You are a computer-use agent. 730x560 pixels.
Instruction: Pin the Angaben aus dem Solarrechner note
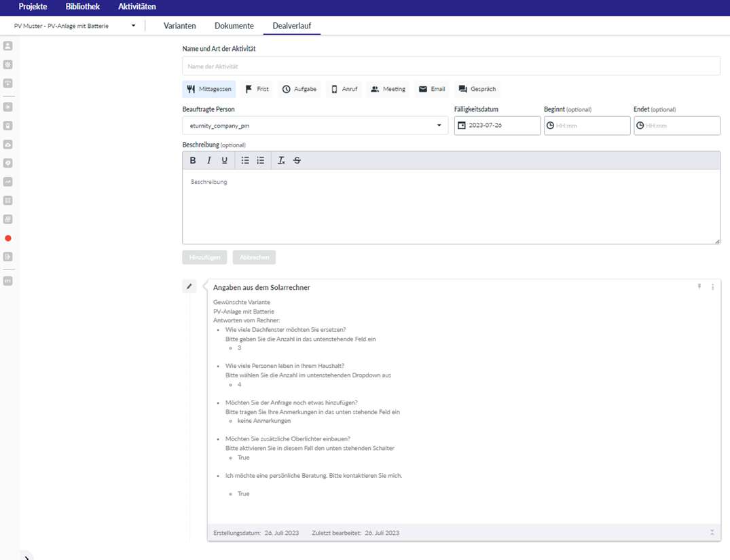[x=699, y=287]
